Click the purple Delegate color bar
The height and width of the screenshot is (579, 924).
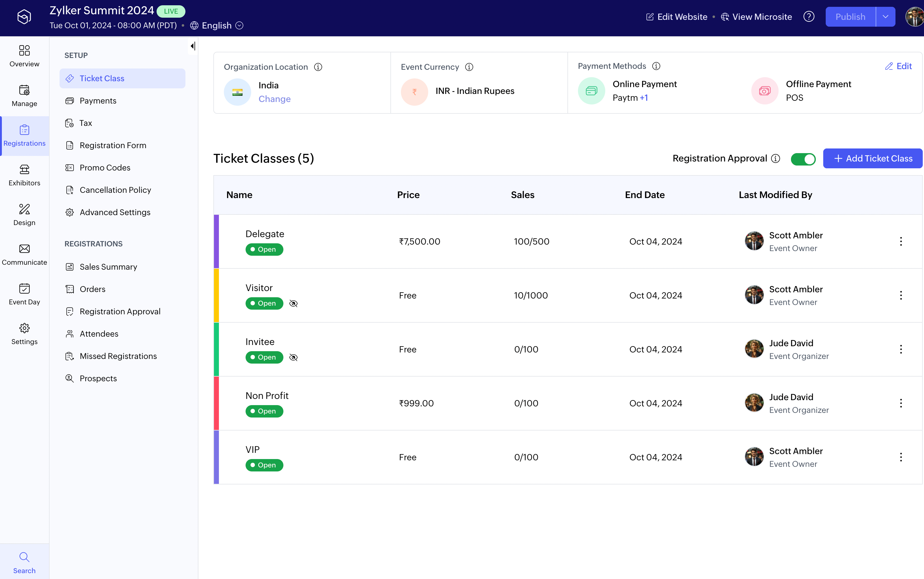pos(216,241)
